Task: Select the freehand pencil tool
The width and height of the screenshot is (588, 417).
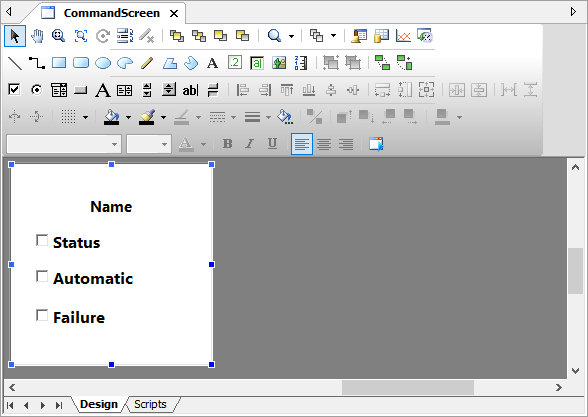Action: pos(147,63)
